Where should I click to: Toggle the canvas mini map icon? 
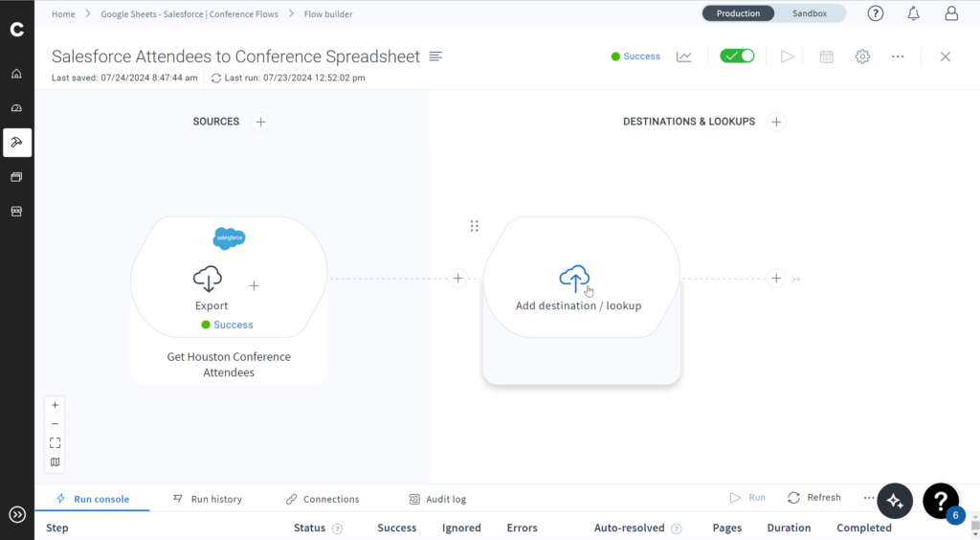coord(55,461)
